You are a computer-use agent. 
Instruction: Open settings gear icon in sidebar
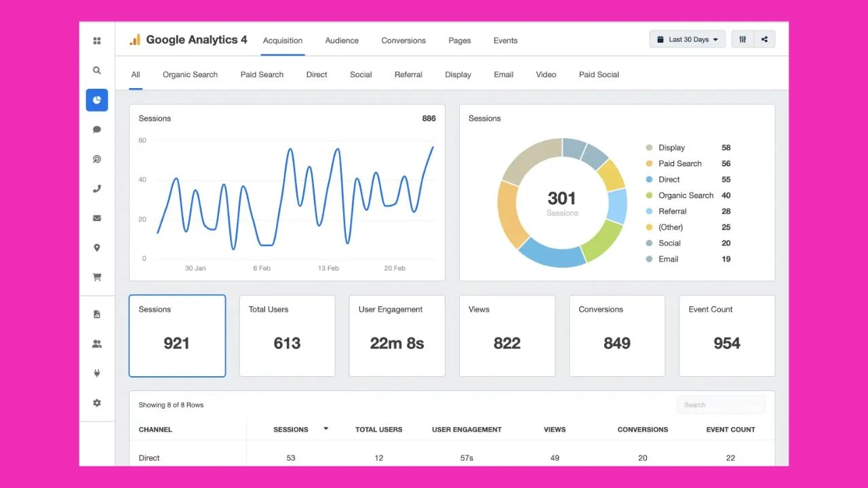pyautogui.click(x=97, y=403)
